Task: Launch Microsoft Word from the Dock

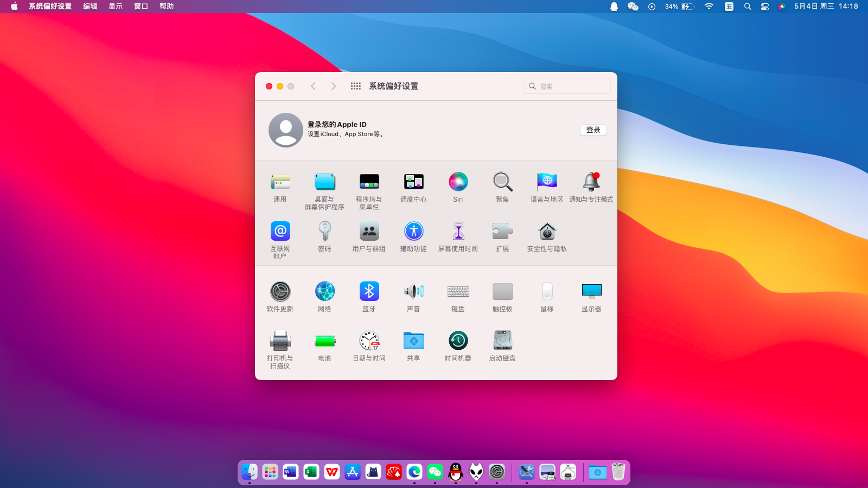Action: click(x=291, y=472)
